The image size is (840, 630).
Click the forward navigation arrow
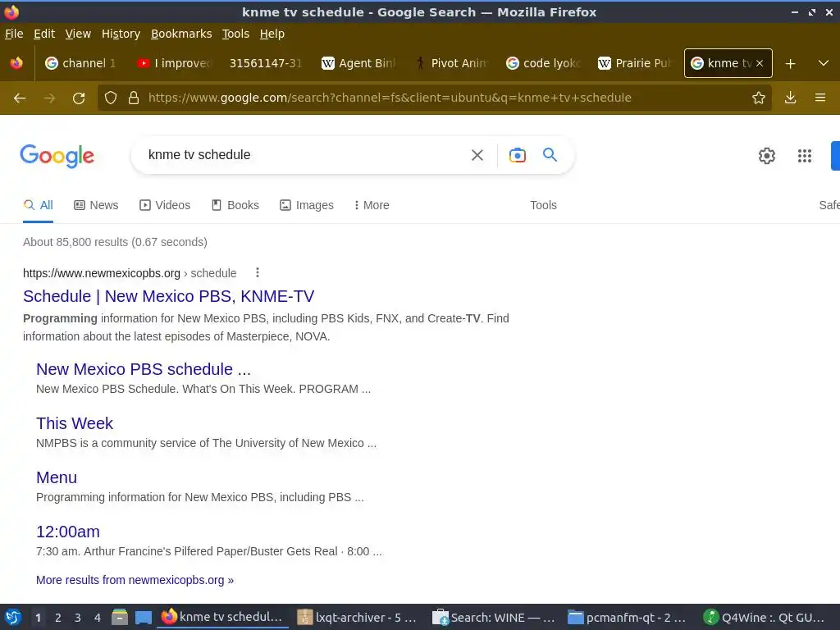click(49, 98)
